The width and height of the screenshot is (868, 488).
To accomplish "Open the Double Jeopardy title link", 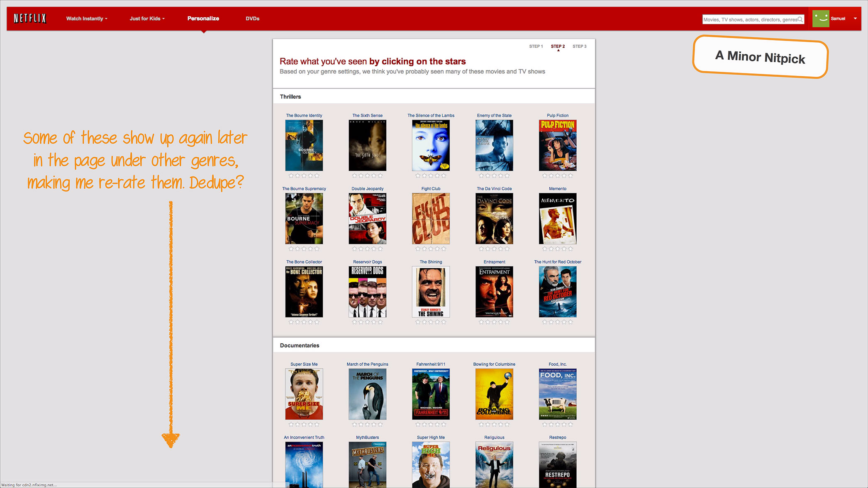I will coord(368,189).
